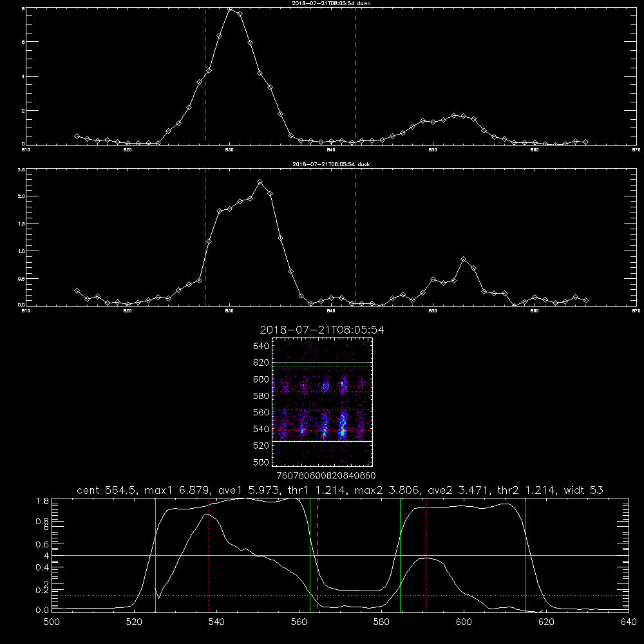Click the green vertical line near 615 in bottom plot
Screen dimensions: 644x644
526,554
